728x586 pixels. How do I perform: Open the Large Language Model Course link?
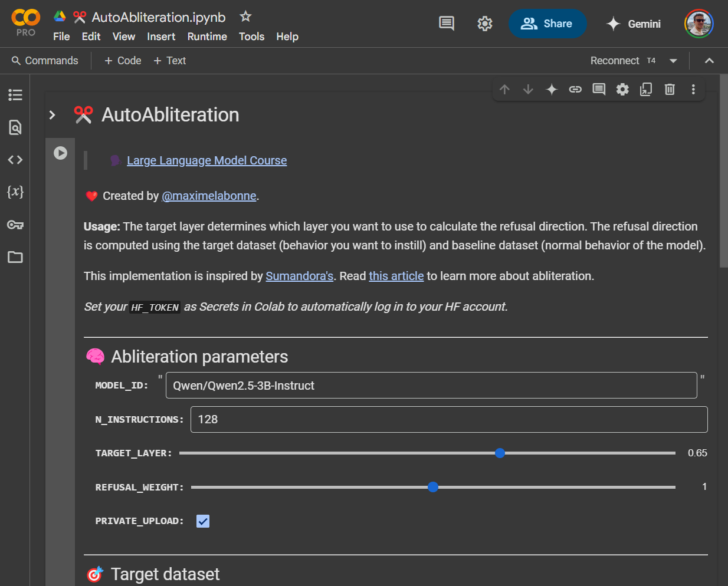click(x=206, y=160)
